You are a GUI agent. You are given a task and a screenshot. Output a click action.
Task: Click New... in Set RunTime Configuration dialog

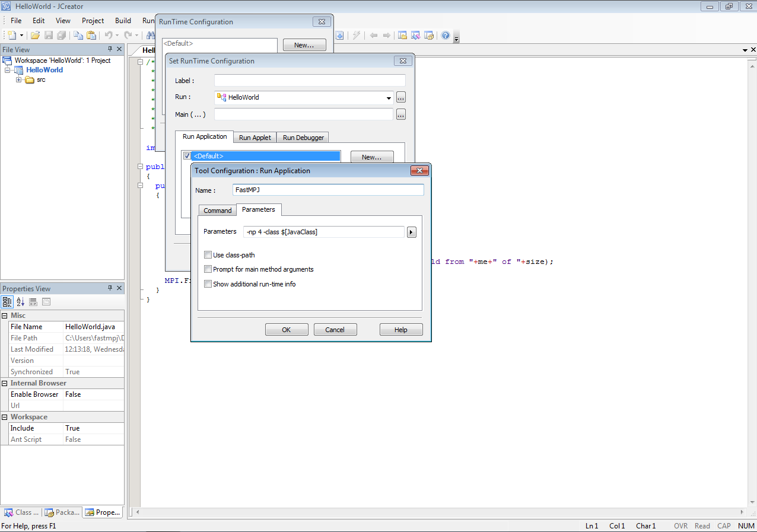pos(372,157)
